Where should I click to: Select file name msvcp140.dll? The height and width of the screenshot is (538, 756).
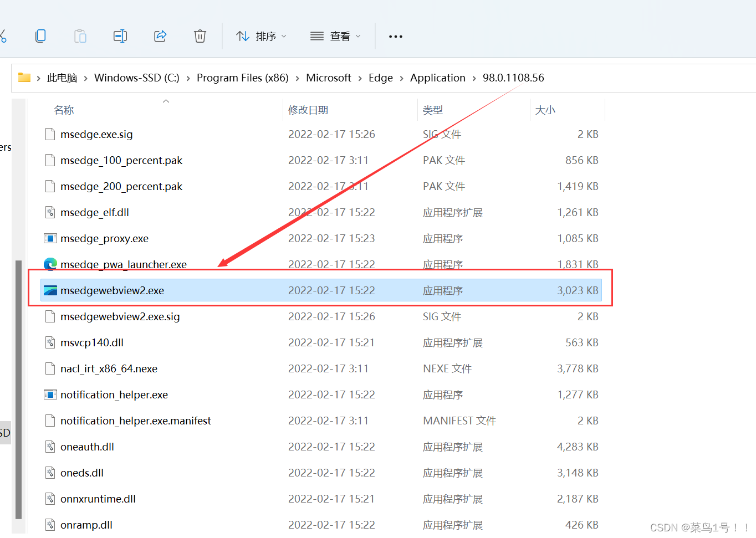tap(92, 342)
